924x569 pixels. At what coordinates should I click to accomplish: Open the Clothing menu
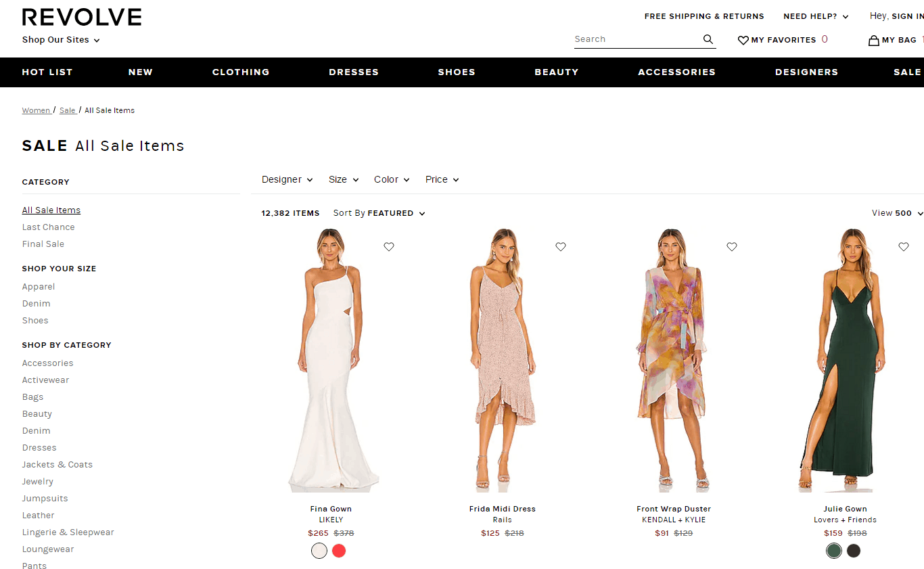click(241, 72)
